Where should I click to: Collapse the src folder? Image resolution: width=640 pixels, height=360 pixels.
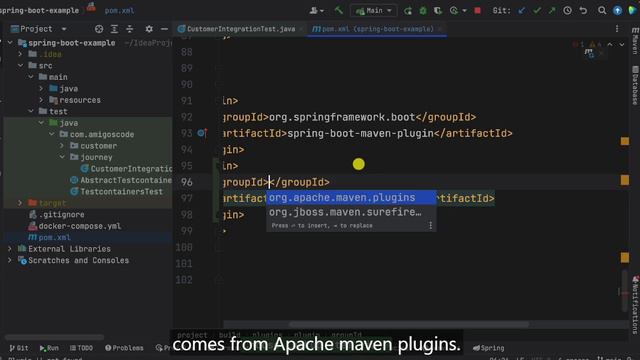point(20,65)
